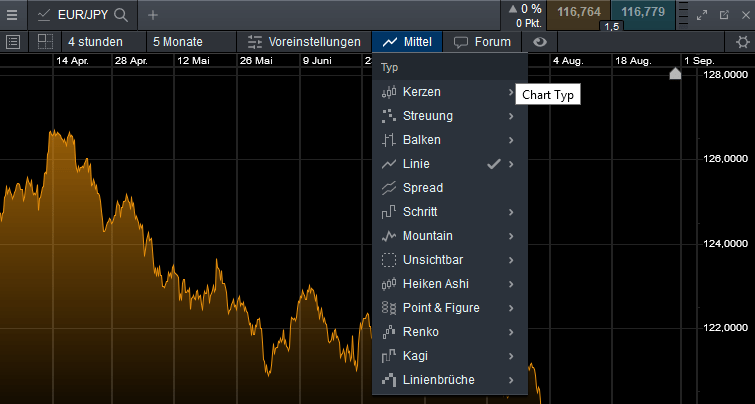Click the sell price 116,764 button
Screen dimensions: 755x404
[579, 13]
